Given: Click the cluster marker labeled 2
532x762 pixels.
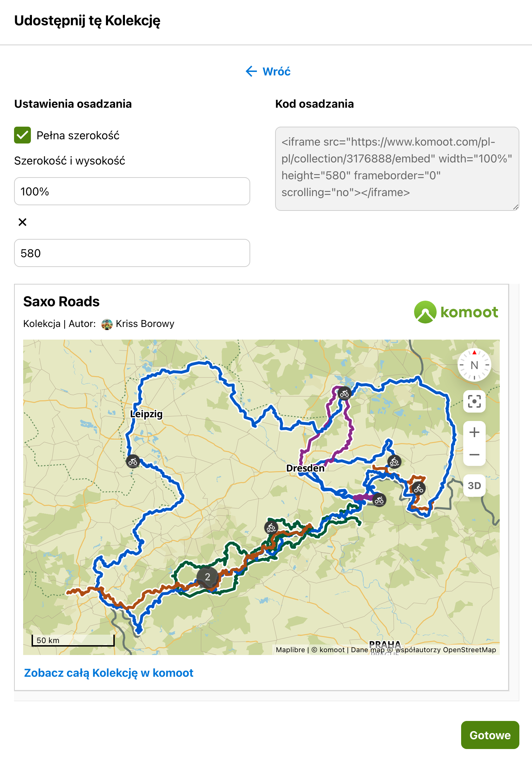Looking at the screenshot, I should [207, 577].
